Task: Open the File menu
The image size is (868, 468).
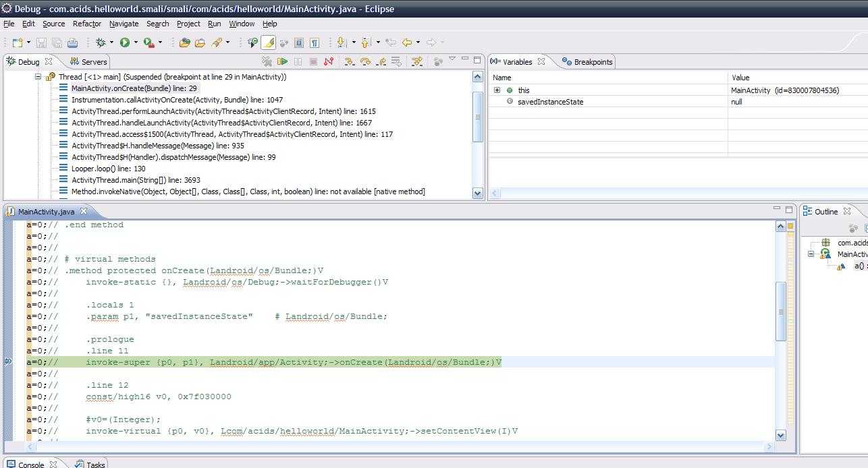Action: [x=9, y=24]
